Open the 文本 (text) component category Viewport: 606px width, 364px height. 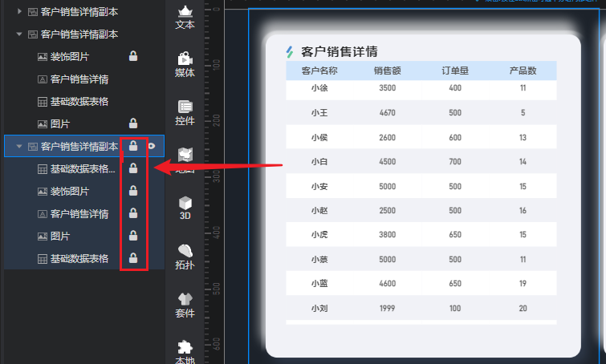[185, 18]
